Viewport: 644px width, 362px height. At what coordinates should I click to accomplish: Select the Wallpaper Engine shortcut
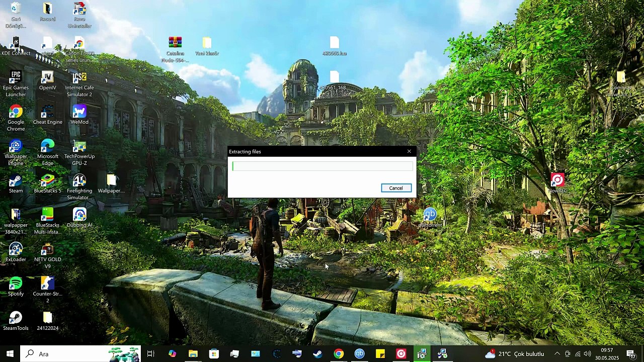pos(16,152)
